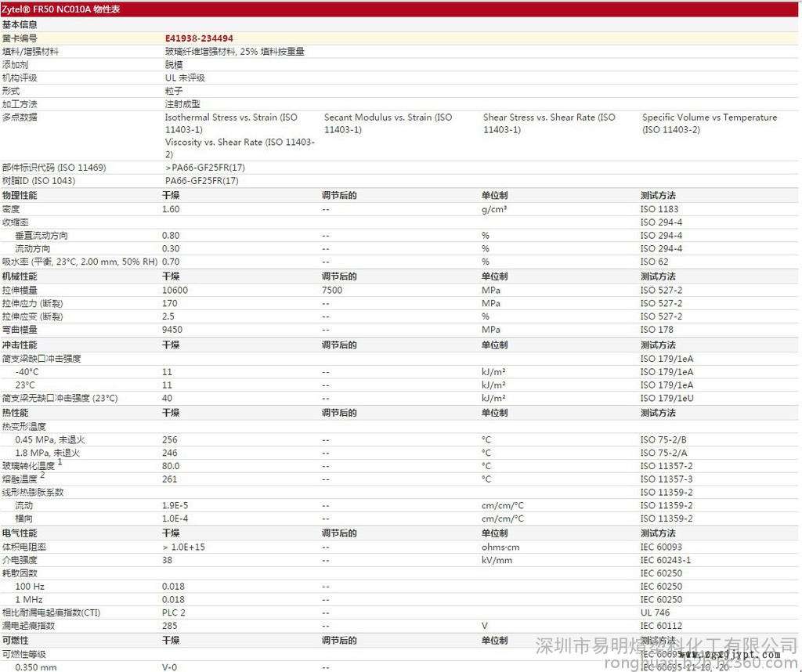Viewport: 802px width, 672px height.
Task: Select the 机械性能 section header
Action: click(20, 276)
